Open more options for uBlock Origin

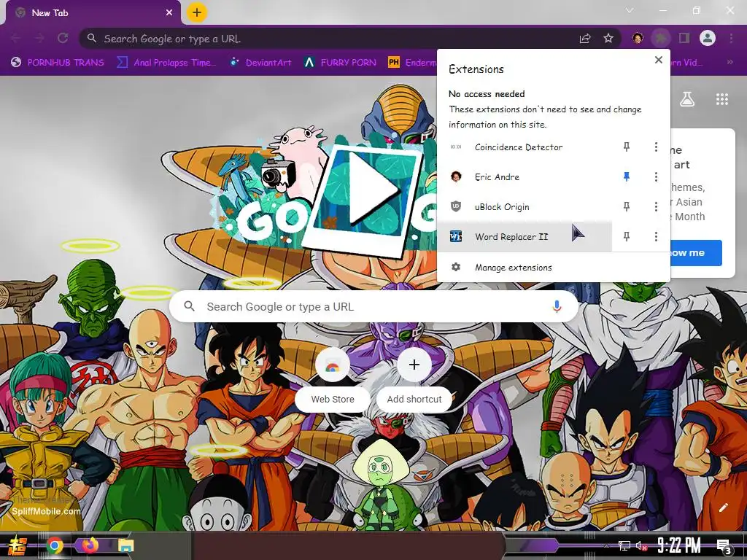[656, 206]
